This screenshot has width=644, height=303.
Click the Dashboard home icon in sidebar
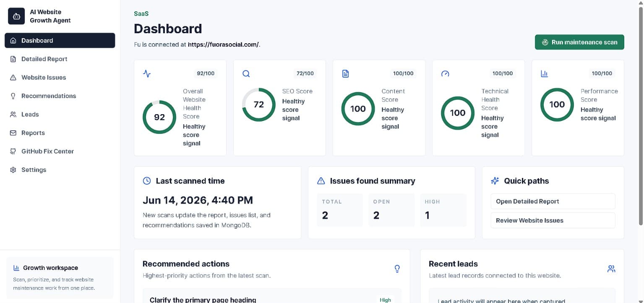pos(13,41)
